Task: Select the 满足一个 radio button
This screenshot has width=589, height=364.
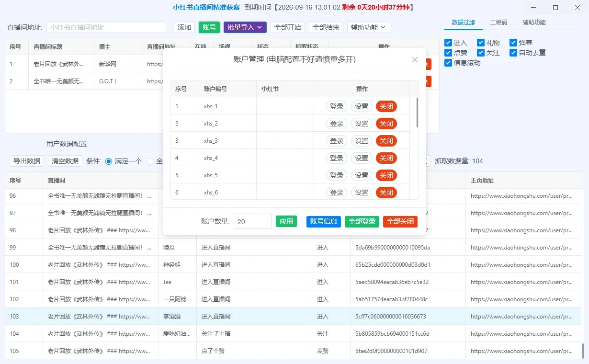Action: click(x=109, y=161)
